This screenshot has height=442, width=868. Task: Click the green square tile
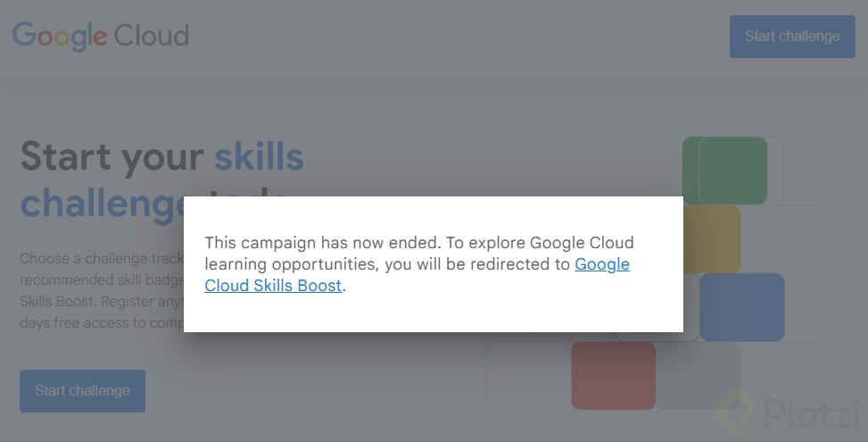tap(732, 170)
